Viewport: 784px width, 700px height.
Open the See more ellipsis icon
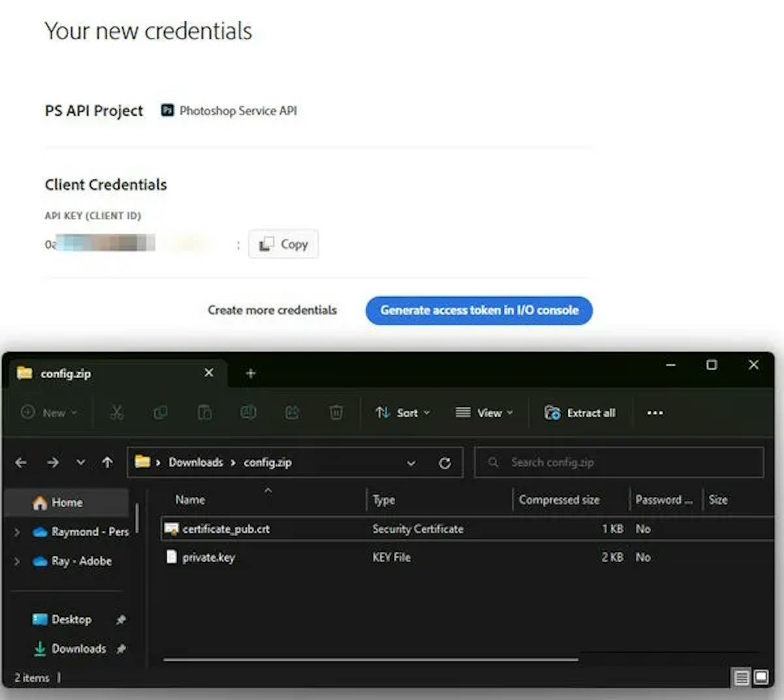click(x=655, y=413)
